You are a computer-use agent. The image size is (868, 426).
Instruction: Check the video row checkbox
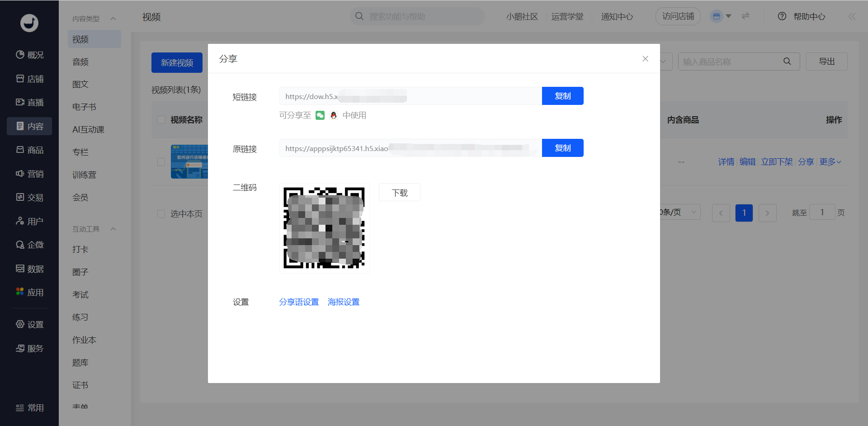161,161
